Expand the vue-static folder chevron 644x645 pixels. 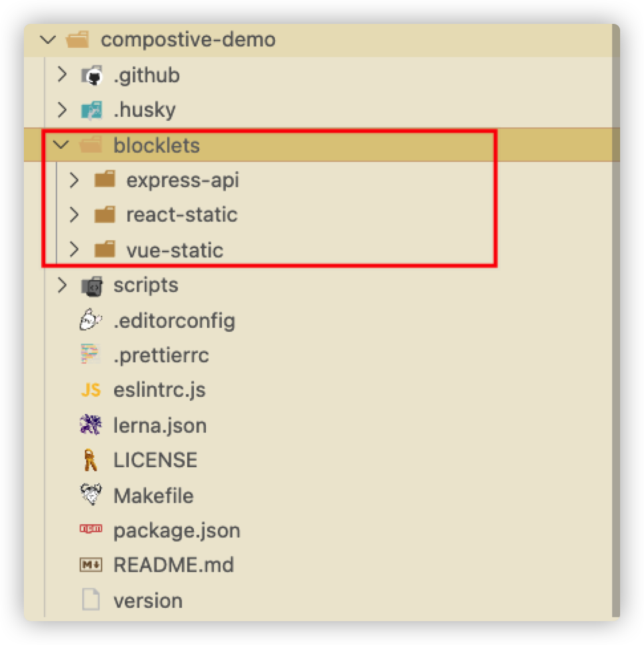click(x=74, y=250)
